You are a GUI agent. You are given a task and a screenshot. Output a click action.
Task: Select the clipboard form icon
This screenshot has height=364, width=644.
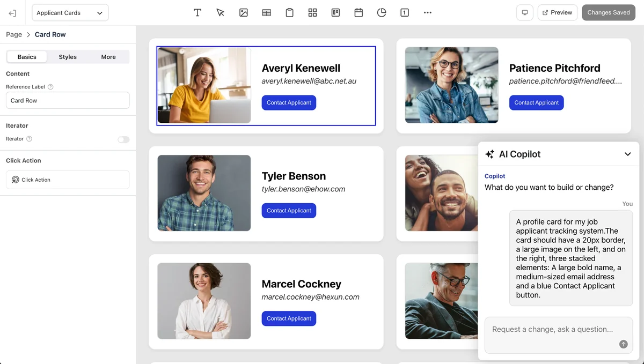pyautogui.click(x=290, y=12)
